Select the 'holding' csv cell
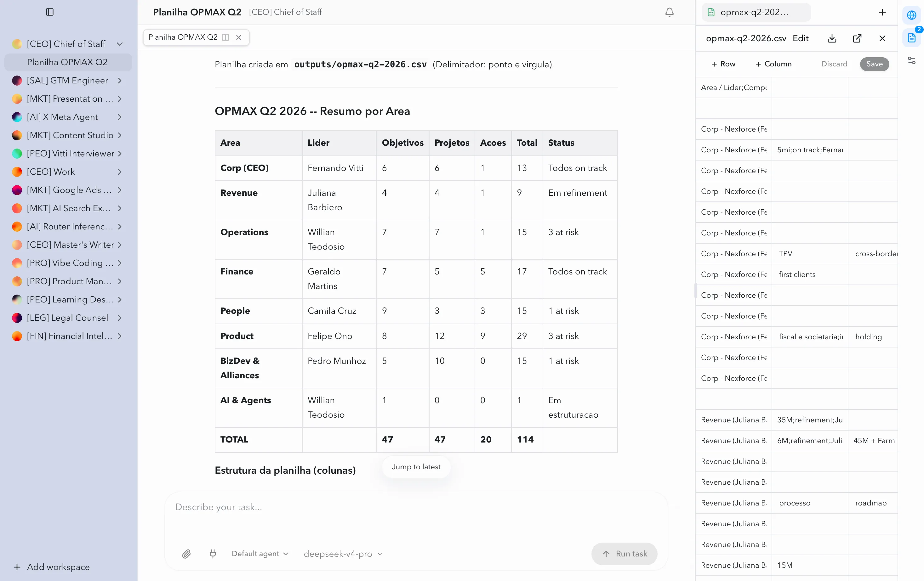Image resolution: width=924 pixels, height=581 pixels. [873, 337]
